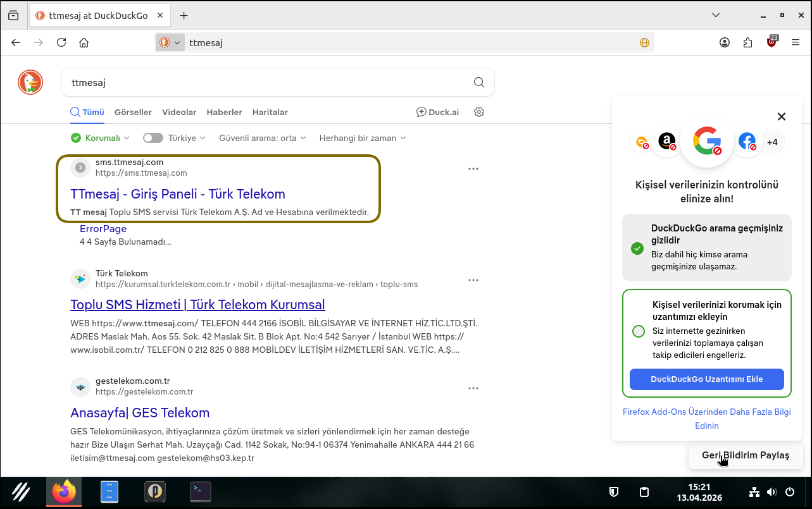Expand the Türkiye region dropdown

187,138
